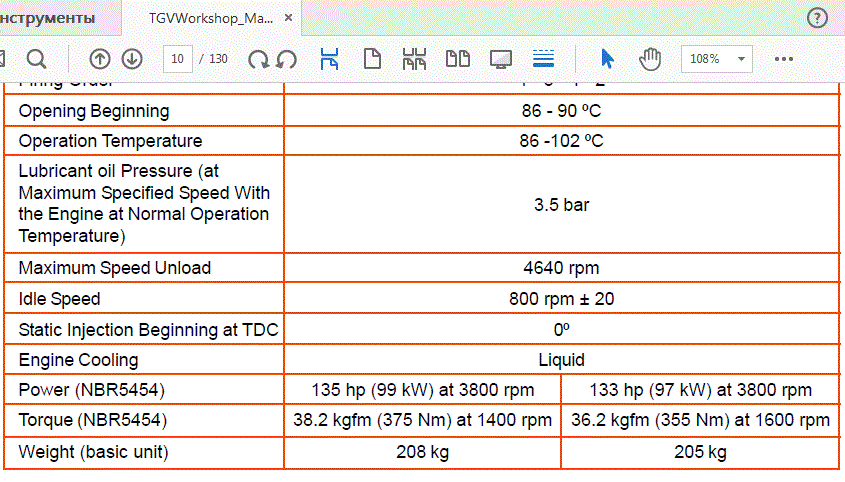Close the TGVWorkshop_Ma document tab
This screenshot has width=845, height=482.
[x=289, y=18]
